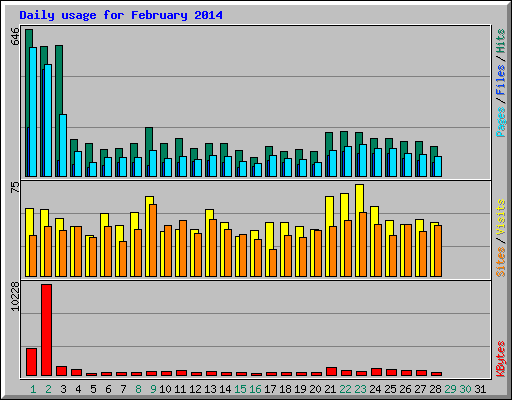The height and width of the screenshot is (400, 512).
Task: Click the x-axis day label 16
Action: pos(255,389)
